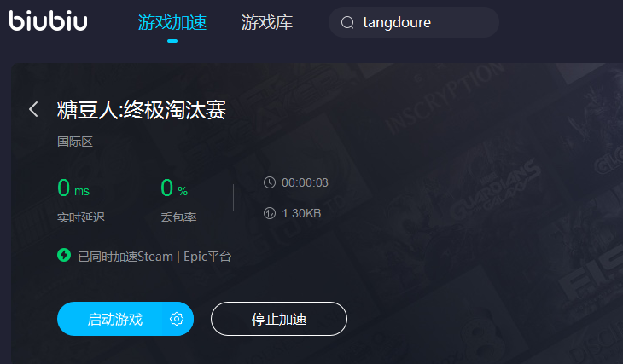The image size is (623, 364).
Task: Click the 糖豆人:终极淘汰赛 game title
Action: pyautogui.click(x=142, y=110)
